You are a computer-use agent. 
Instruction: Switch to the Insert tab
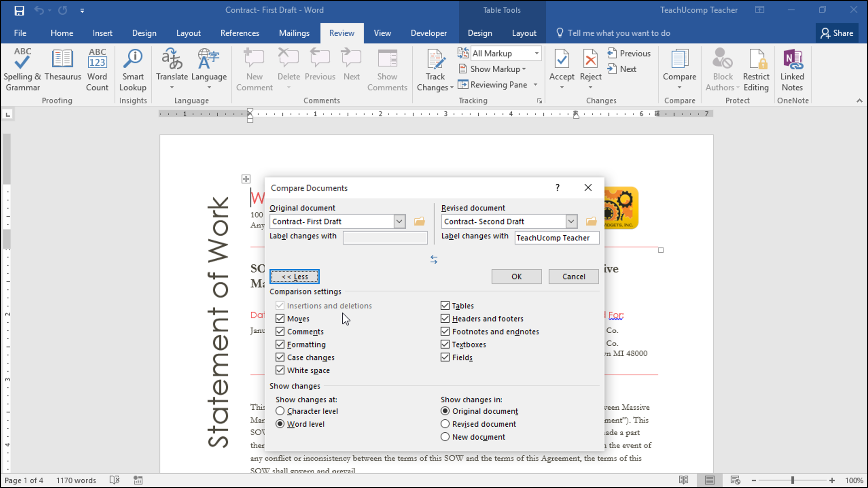[x=102, y=33]
